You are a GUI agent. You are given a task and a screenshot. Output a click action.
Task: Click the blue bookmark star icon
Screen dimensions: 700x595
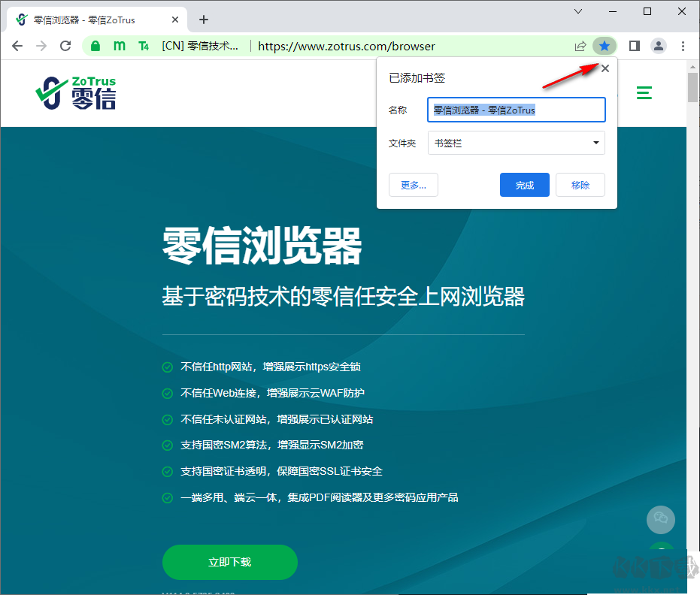(x=605, y=46)
